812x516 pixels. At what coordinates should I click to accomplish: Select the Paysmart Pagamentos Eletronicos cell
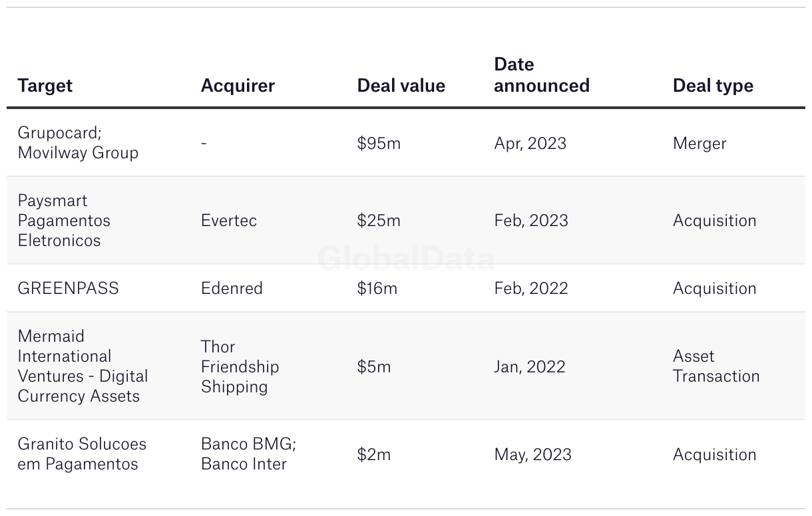coord(64,221)
